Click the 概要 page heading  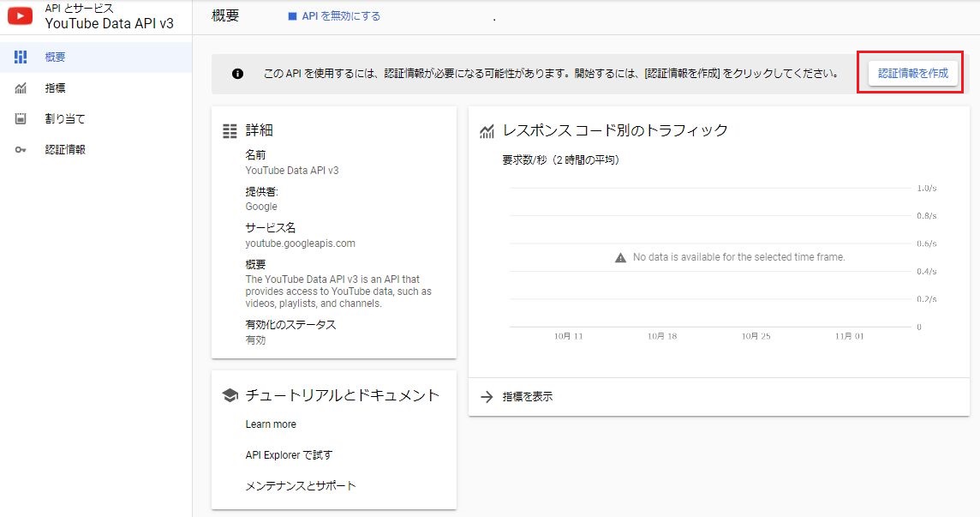[x=225, y=15]
